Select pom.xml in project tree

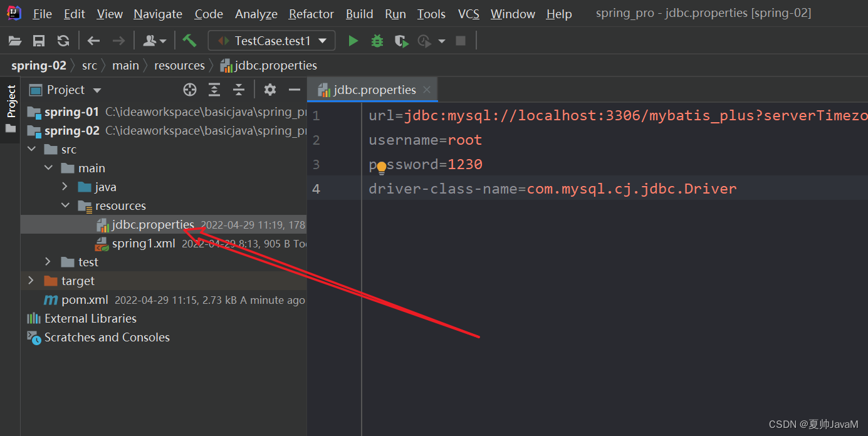pos(164,300)
